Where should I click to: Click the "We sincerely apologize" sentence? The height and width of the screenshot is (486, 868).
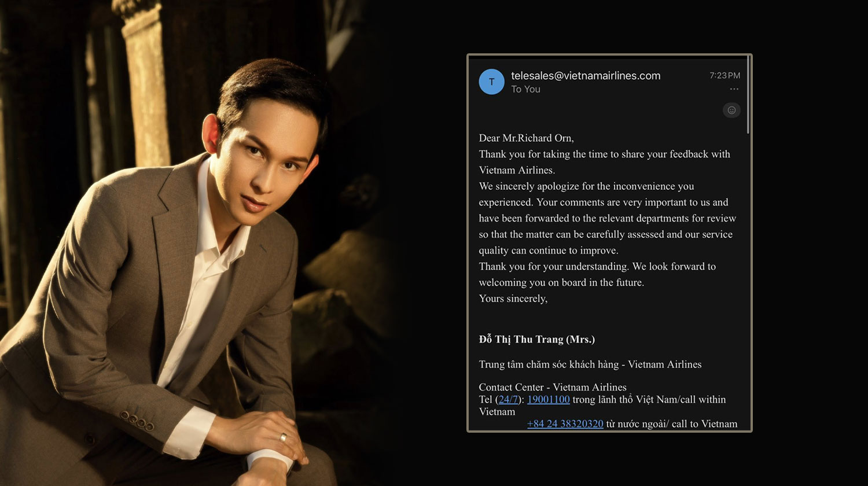pos(586,186)
